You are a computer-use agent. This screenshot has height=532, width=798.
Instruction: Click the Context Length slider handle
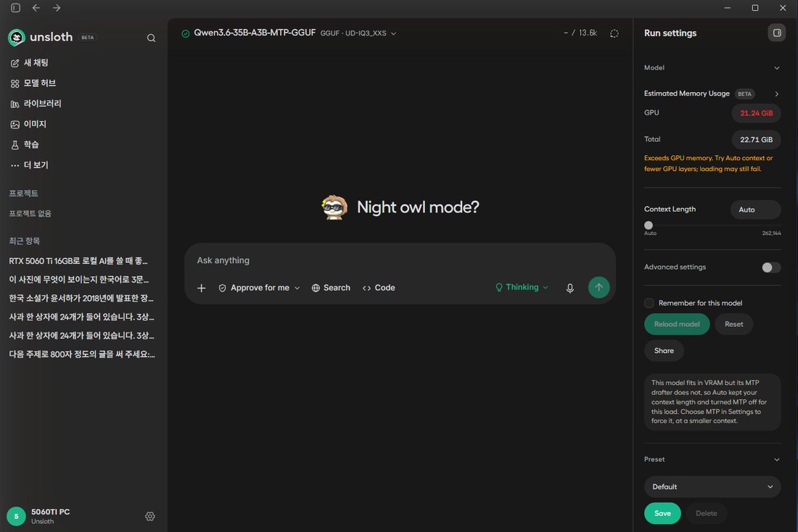tap(649, 225)
